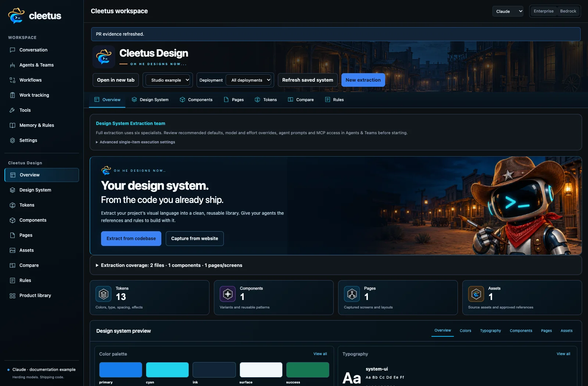Switch preview to the Colors tab

coord(465,331)
